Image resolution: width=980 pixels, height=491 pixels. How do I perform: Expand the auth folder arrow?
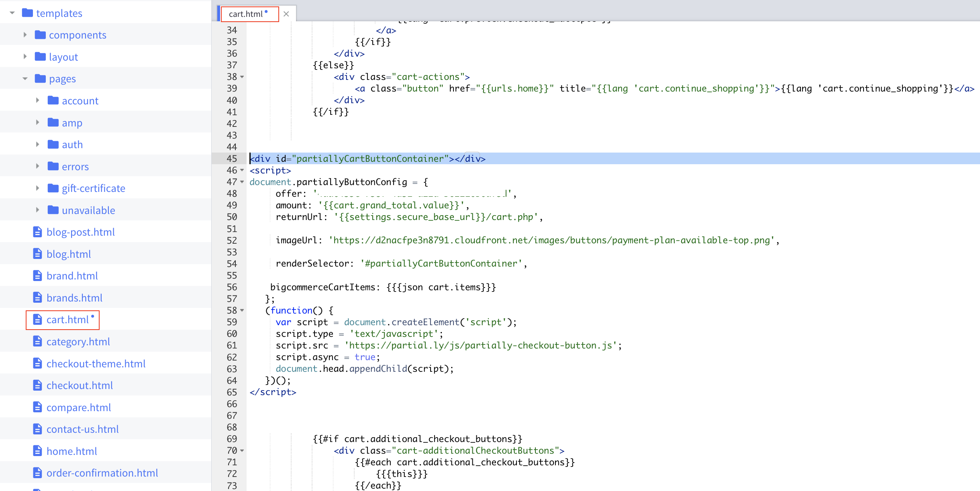(37, 144)
